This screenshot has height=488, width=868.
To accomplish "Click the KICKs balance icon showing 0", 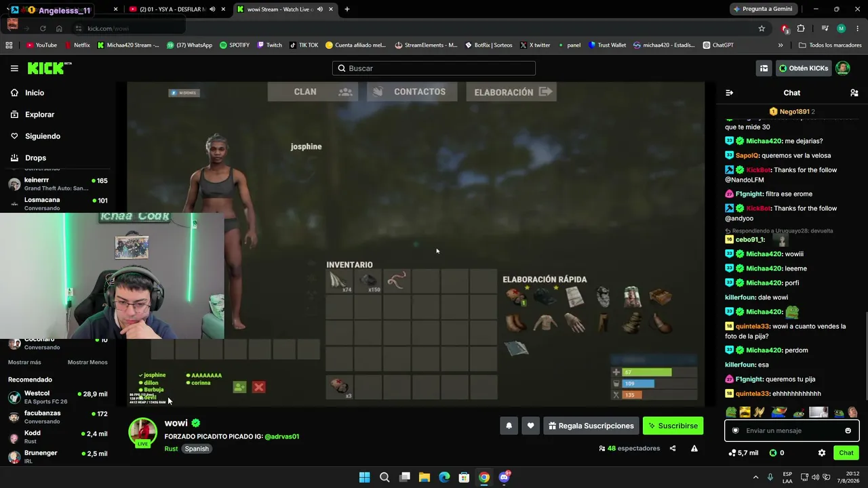I will pos(777,453).
